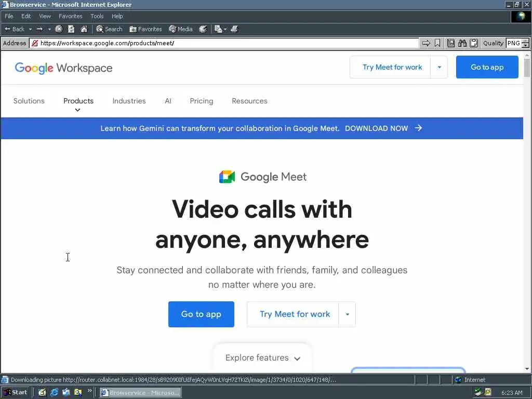
Task: Click the Print icon in the toolbar
Action: 234,29
